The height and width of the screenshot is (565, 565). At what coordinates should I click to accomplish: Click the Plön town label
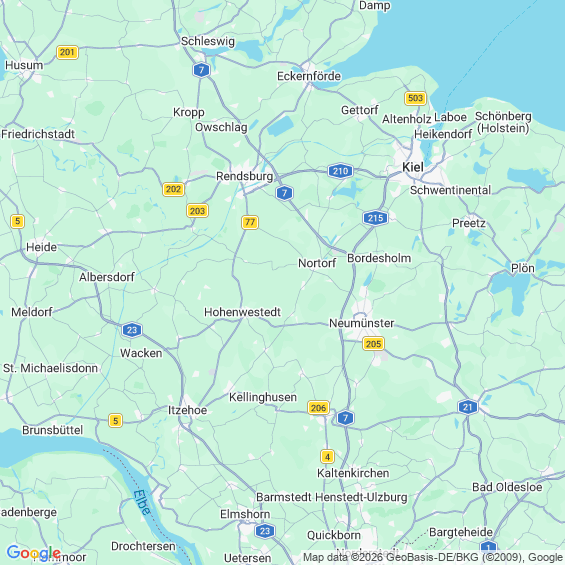(x=523, y=268)
